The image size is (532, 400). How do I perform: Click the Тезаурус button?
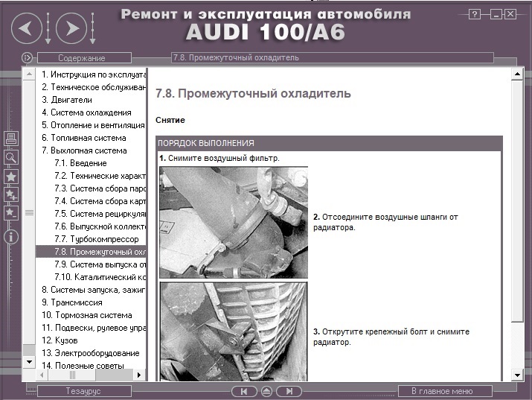coord(84,391)
